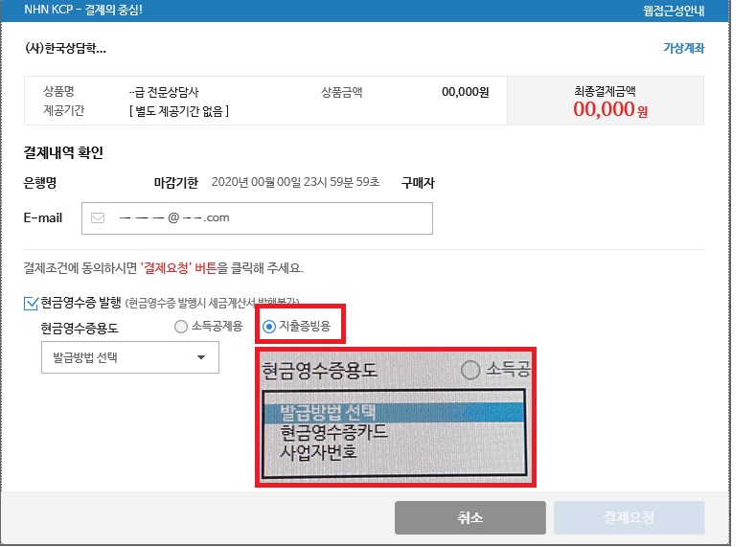Choose the 지출증빙용 radio option
The image size is (756, 547).
coord(269,327)
